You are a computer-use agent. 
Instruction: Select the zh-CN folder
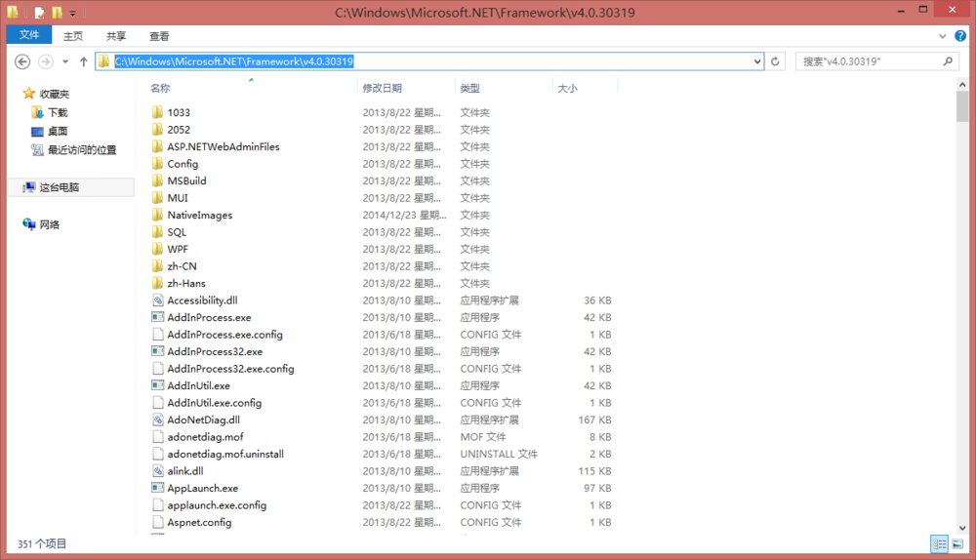[x=182, y=266]
